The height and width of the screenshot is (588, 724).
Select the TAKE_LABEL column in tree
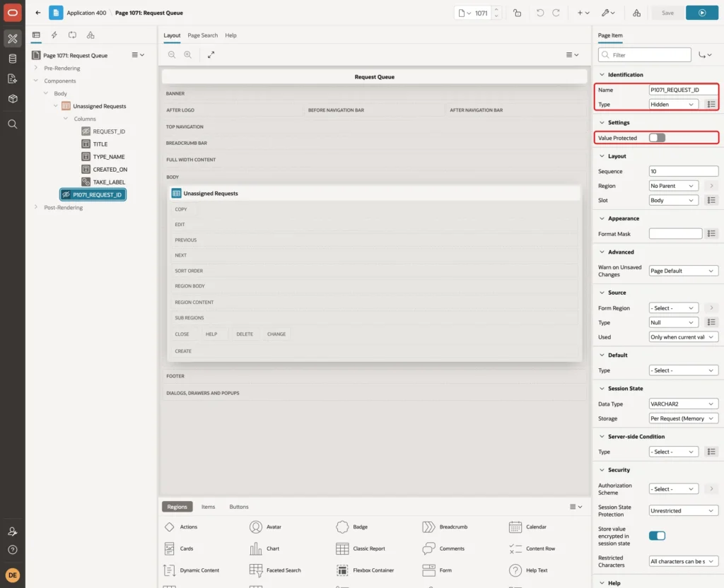(x=109, y=182)
